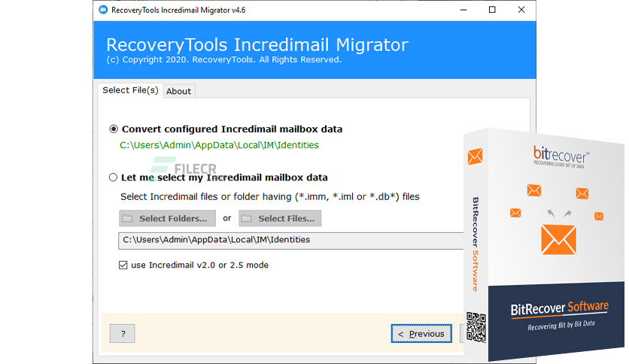Click the large orange envelope on box
This screenshot has width=629, height=364.
tap(559, 240)
